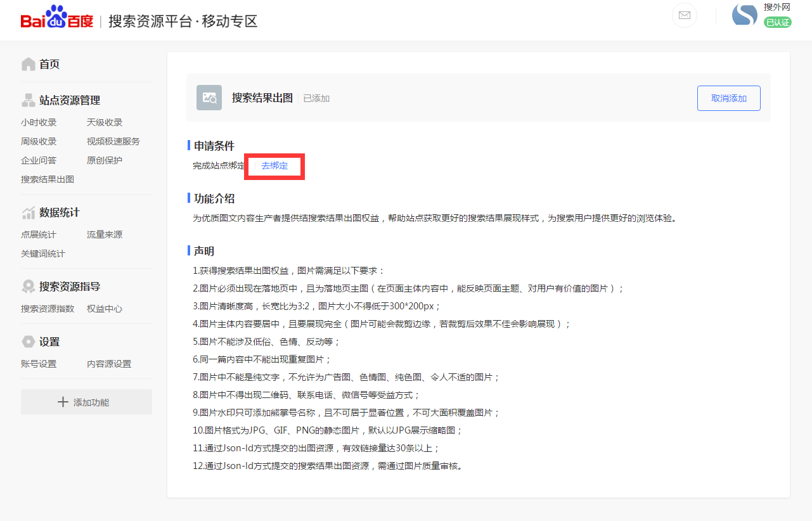Click the 取消添加 button
812x521 pixels.
click(728, 98)
